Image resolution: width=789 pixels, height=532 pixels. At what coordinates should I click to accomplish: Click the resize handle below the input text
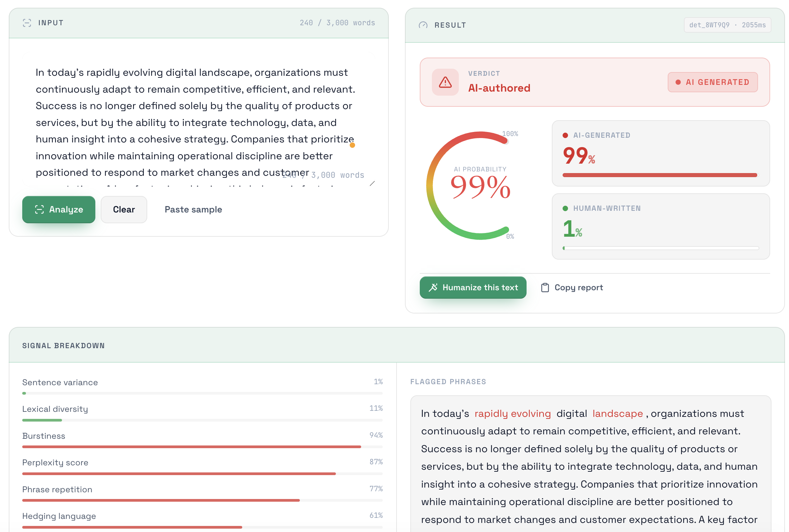tap(373, 184)
